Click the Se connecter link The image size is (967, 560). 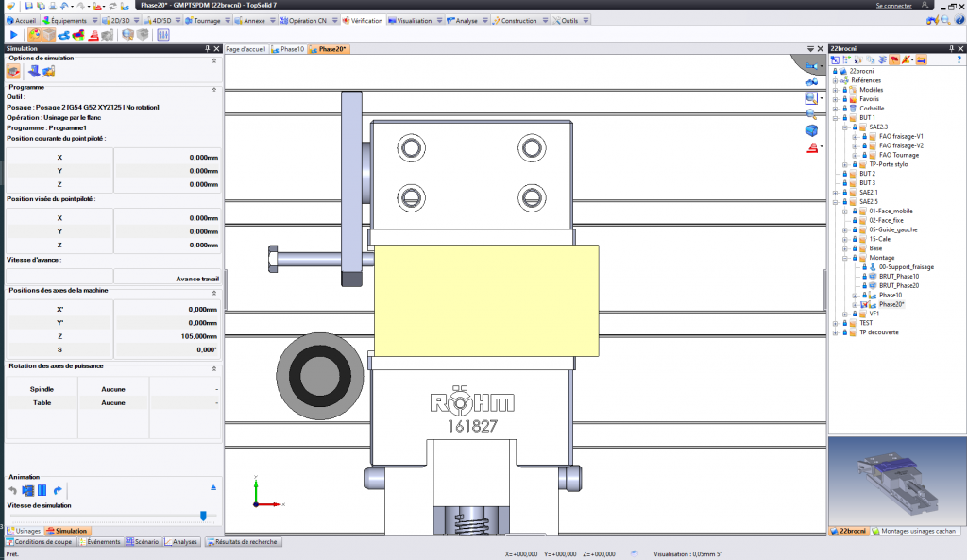point(893,6)
